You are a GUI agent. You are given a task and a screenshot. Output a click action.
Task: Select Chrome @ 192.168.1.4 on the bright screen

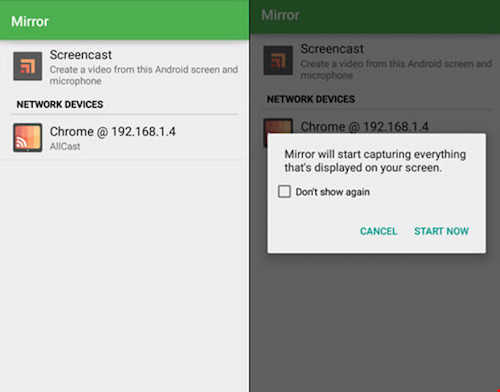click(x=124, y=138)
